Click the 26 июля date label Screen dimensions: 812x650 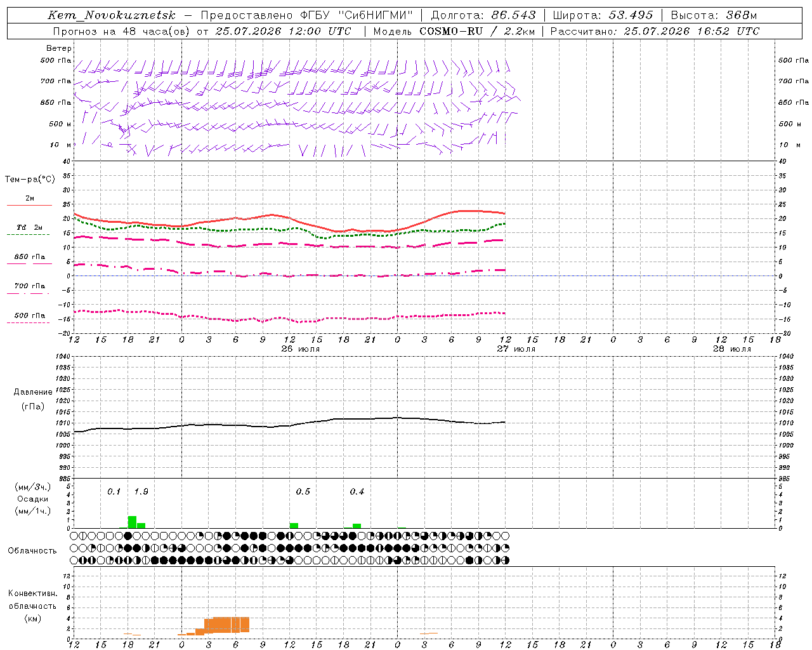[301, 349]
